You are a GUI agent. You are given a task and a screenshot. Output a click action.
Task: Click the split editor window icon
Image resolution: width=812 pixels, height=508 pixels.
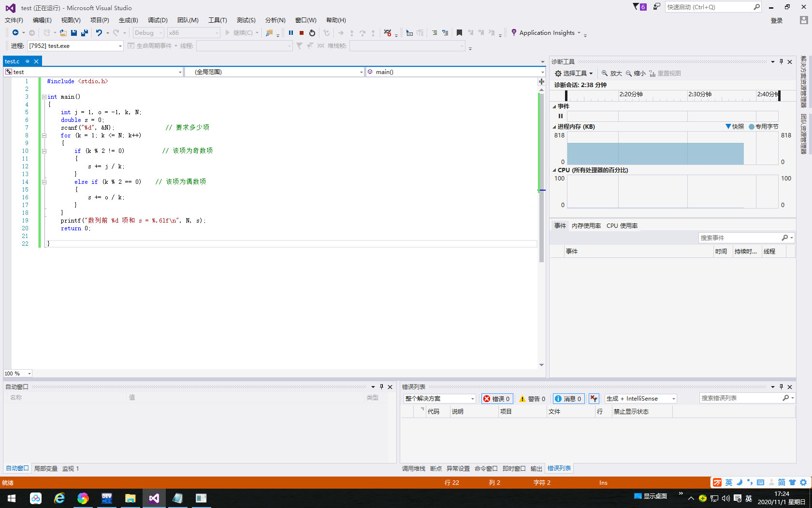[x=541, y=81]
